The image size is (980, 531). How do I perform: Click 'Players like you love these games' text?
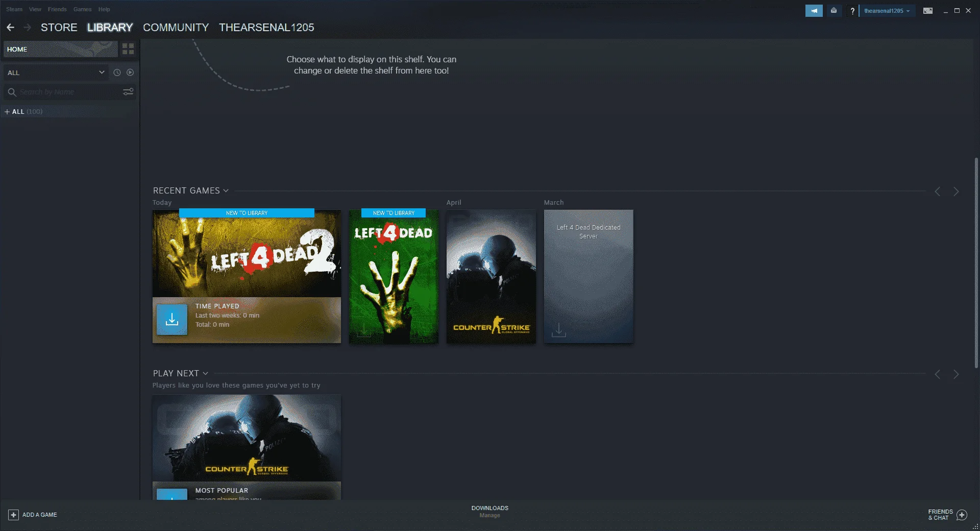236,385
